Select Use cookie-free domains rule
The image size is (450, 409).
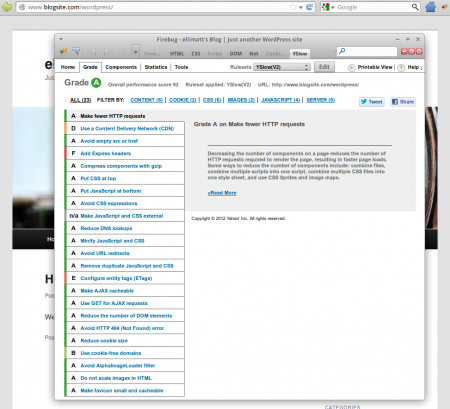(x=124, y=353)
